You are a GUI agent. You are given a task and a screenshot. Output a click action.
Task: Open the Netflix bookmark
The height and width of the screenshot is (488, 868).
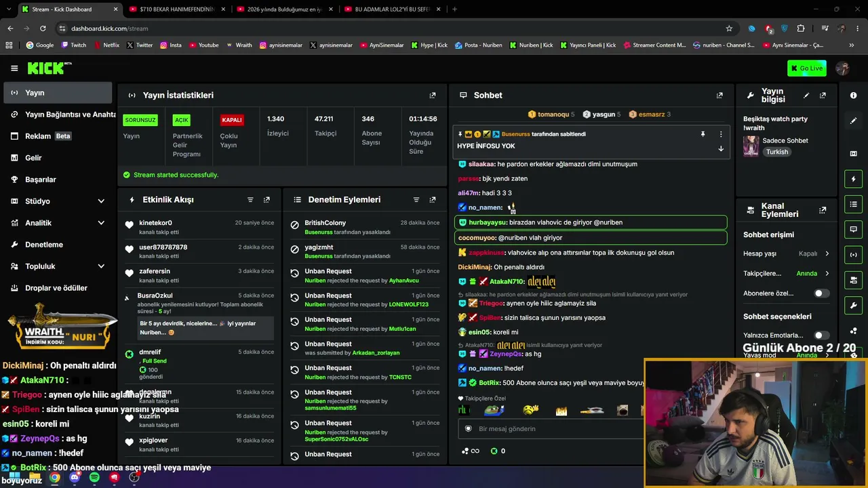(x=106, y=45)
